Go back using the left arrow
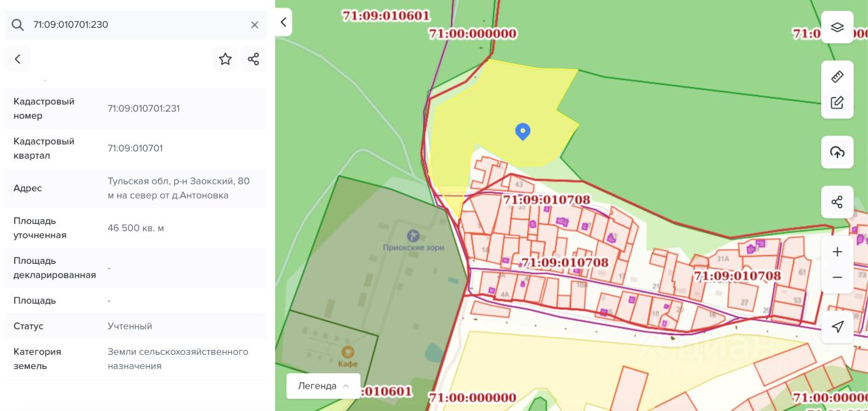This screenshot has width=868, height=411. 18,59
